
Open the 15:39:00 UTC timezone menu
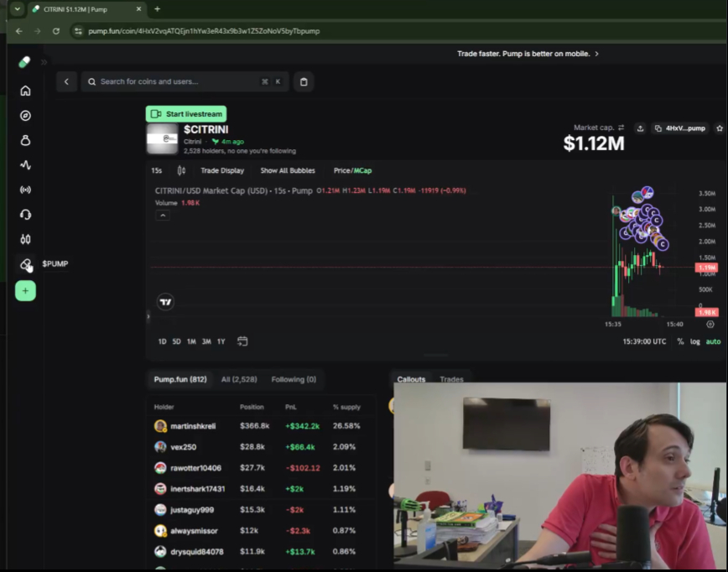tap(644, 341)
